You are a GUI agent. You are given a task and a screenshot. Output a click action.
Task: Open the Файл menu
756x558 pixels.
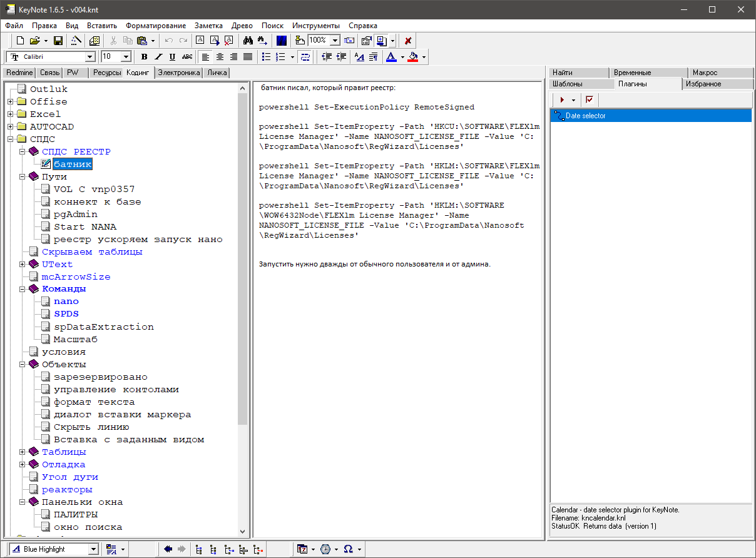(14, 26)
